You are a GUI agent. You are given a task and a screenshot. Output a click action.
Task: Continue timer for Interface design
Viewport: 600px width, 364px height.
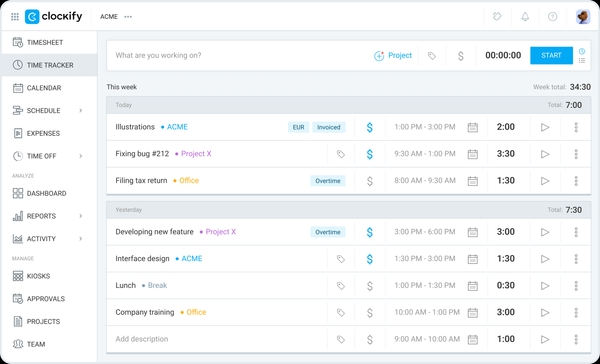(545, 259)
